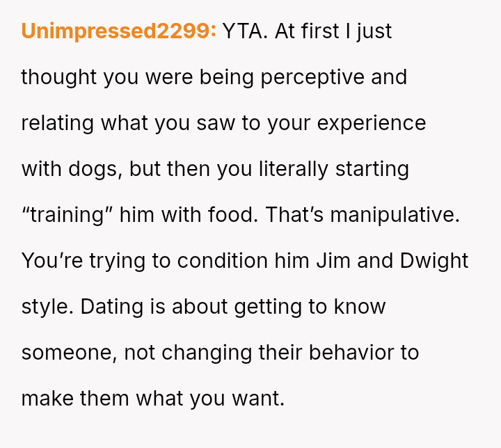Click the word 'manipulative' in the comment
Image resolution: width=501 pixels, height=448 pixels.
coord(394,215)
